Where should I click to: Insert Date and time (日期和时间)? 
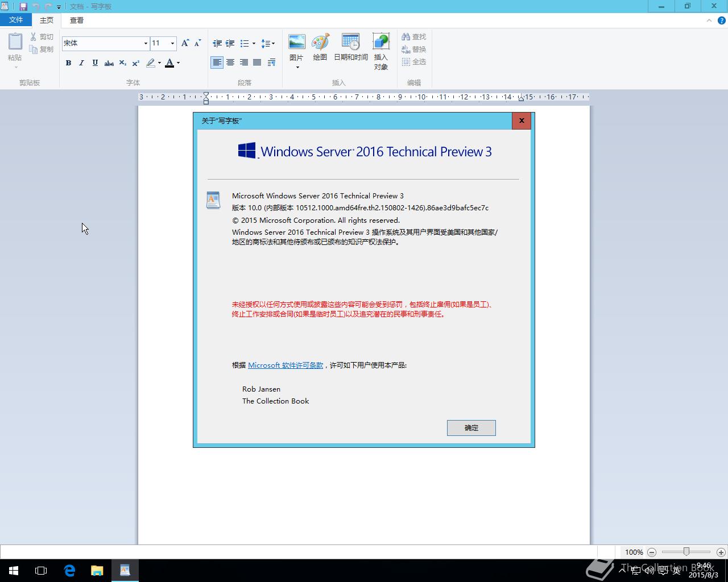click(350, 47)
